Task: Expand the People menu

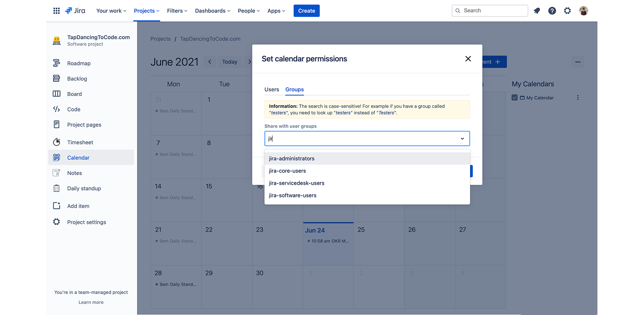Action: pyautogui.click(x=249, y=11)
